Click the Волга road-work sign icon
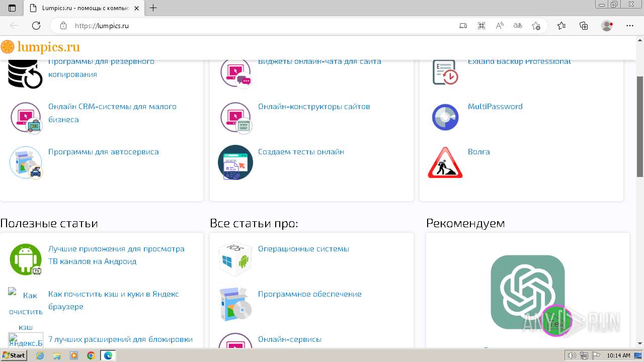 tap(445, 162)
